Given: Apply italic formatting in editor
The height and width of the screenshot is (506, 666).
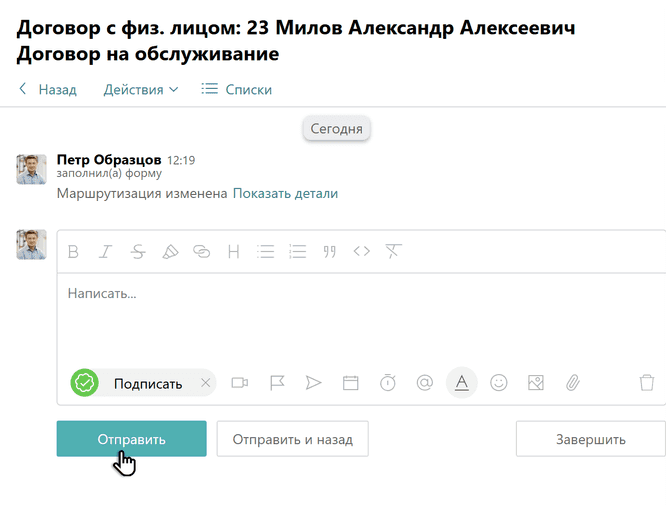Looking at the screenshot, I should click(x=105, y=252).
